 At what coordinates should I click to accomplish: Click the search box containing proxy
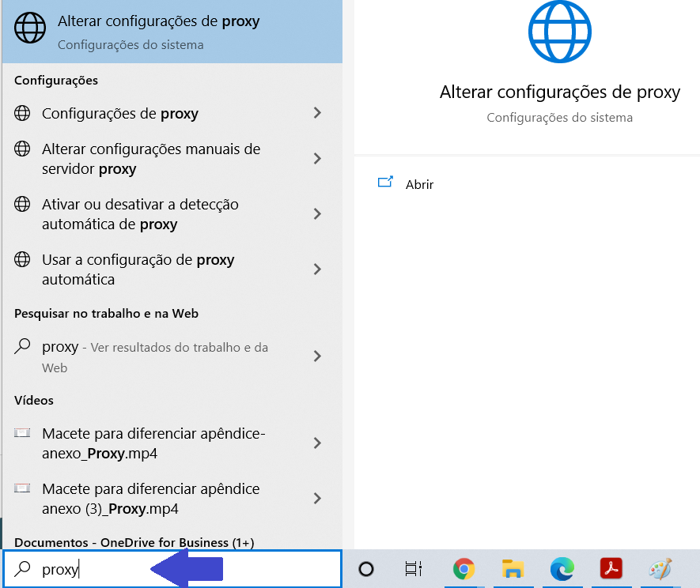(x=172, y=569)
